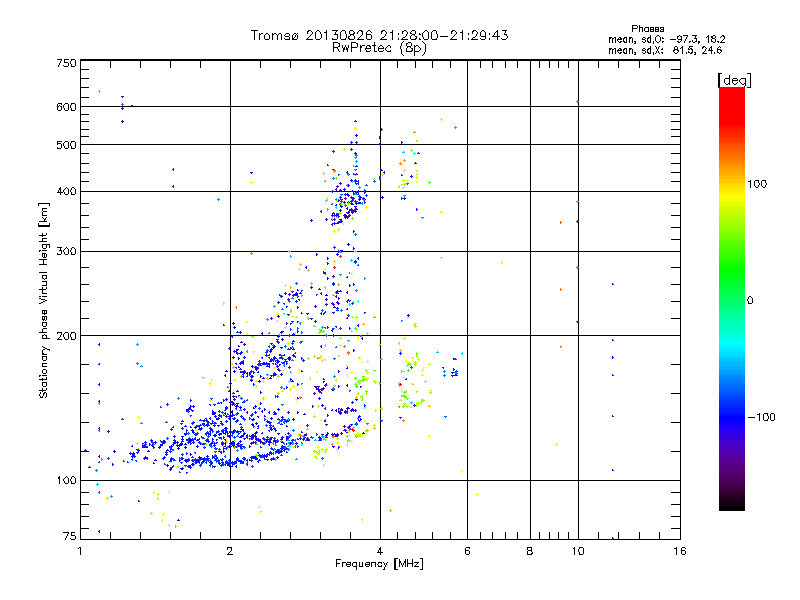
Task: Click the plot title "Tromsø 20130826 21:28:00-21:29:43"
Action: (x=379, y=35)
